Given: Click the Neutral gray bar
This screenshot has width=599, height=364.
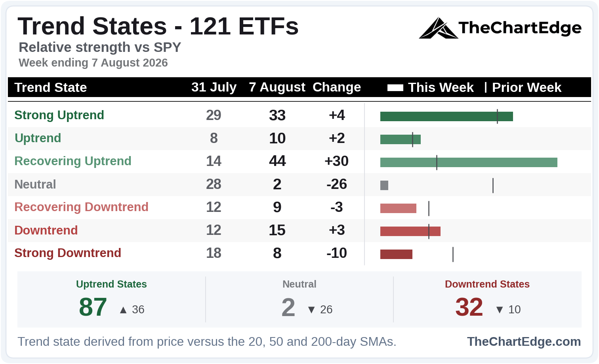Looking at the screenshot, I should pyautogui.click(x=384, y=185).
